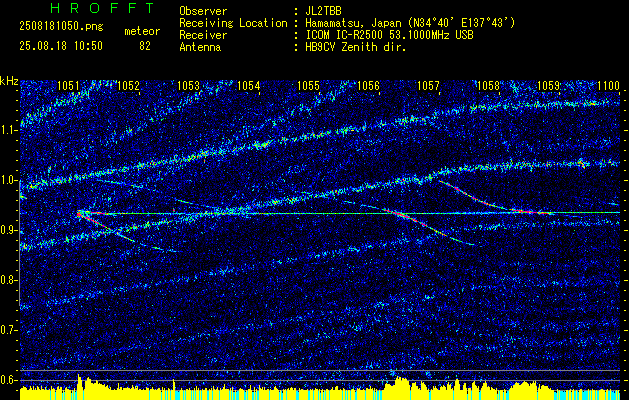
Task: Click the 1.0 kHz axis label
Action: pyautogui.click(x=8, y=181)
